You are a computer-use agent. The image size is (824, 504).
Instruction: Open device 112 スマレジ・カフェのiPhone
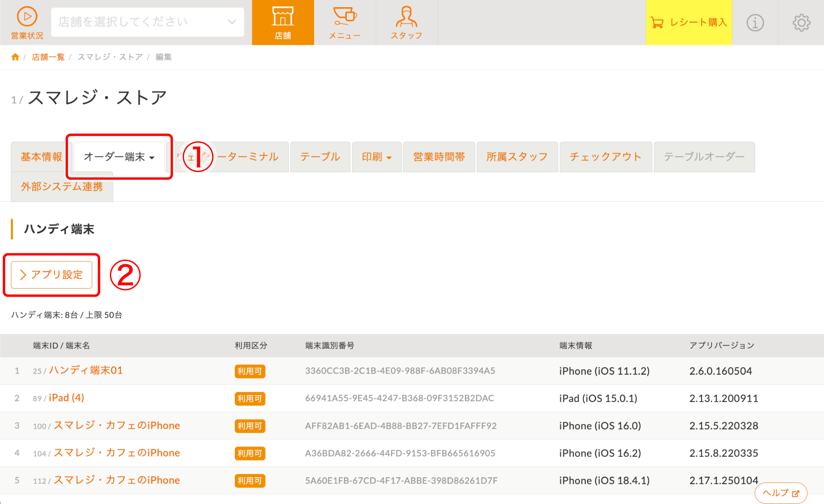117,480
